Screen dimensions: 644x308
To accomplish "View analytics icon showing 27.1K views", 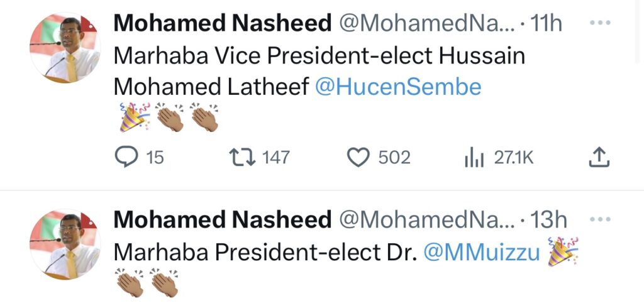I will 474,157.
